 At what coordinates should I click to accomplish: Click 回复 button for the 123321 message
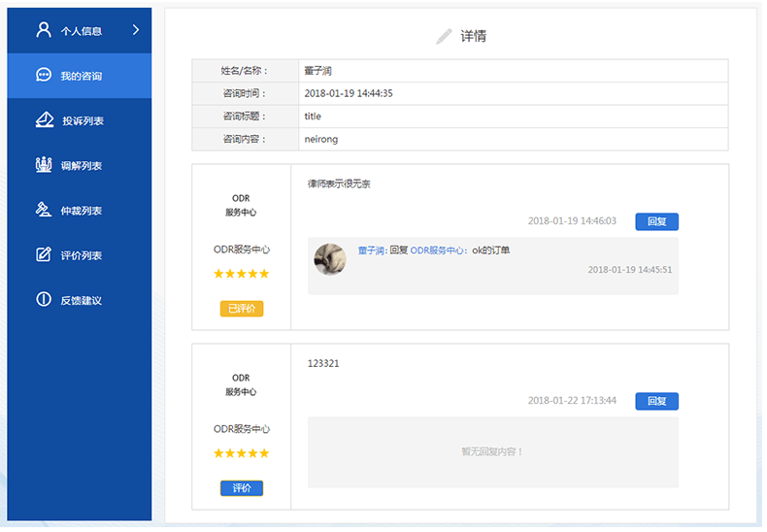point(656,401)
